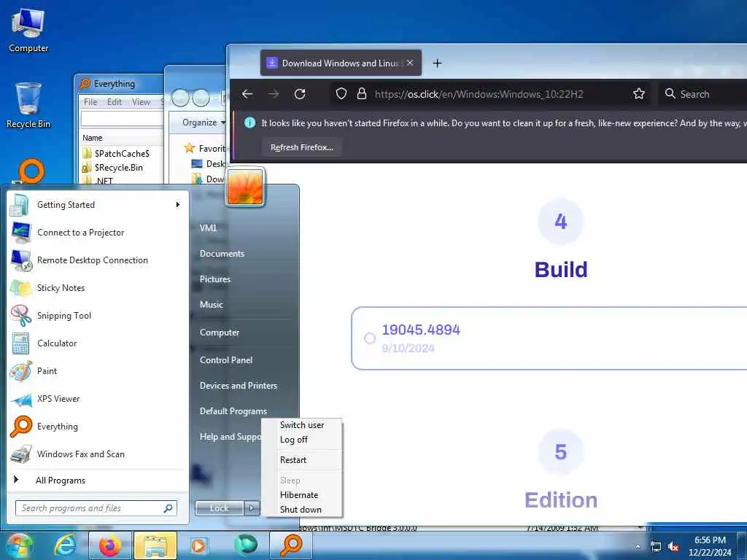
Task: Click the site padlock icon
Action: pyautogui.click(x=362, y=94)
